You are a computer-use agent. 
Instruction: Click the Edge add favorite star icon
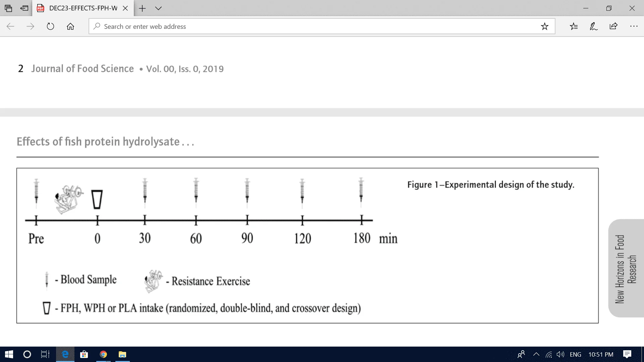coord(544,26)
